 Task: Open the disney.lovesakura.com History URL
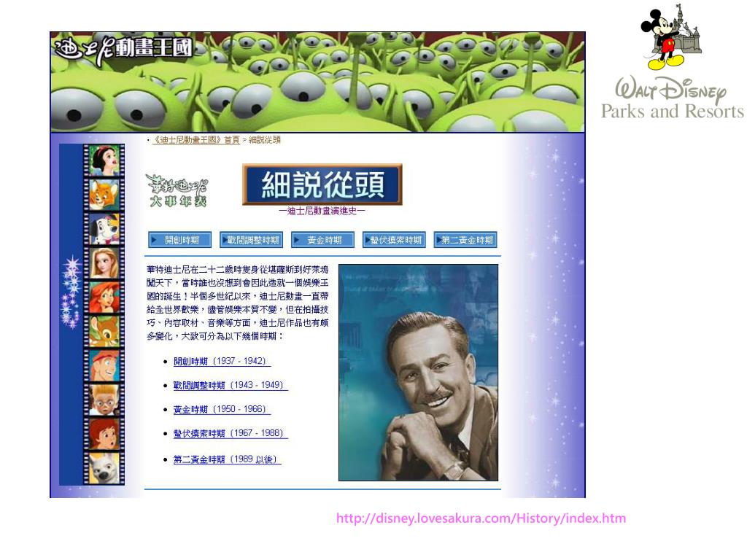point(481,518)
